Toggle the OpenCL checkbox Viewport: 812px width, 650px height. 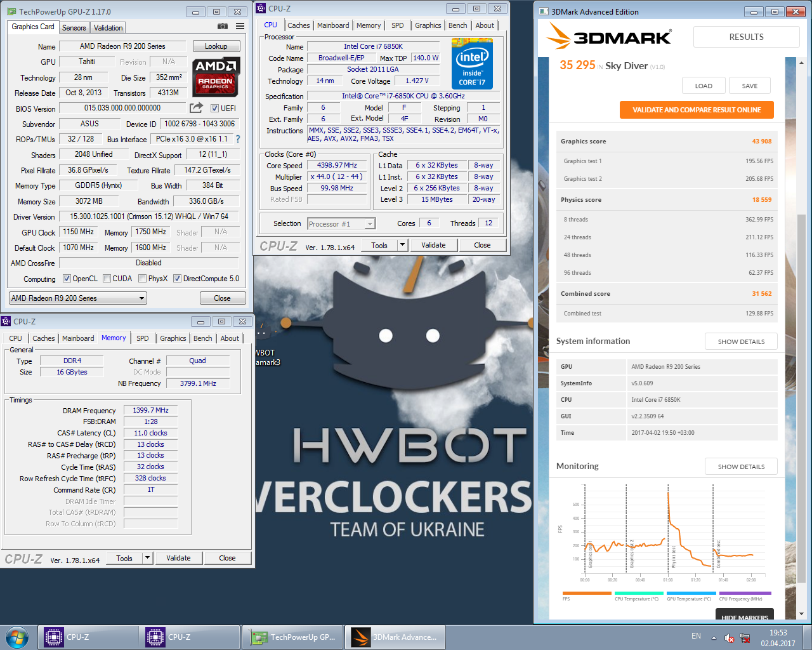tap(67, 278)
